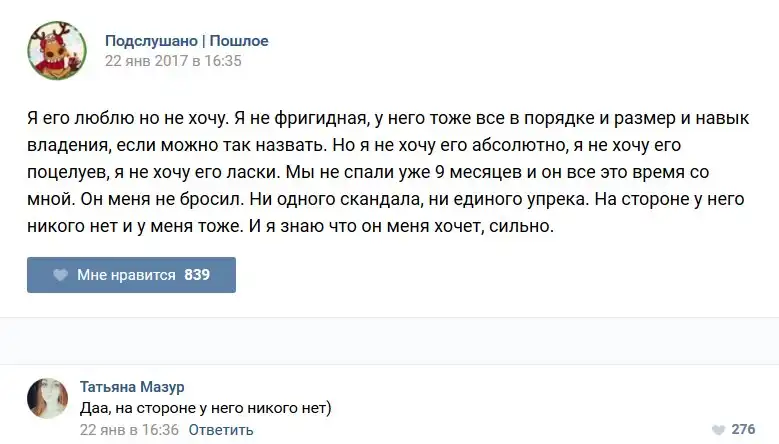Image resolution: width=779 pixels, height=444 pixels.
Task: Click the comment timestamp 22 янв в 16:36
Action: pos(128,430)
